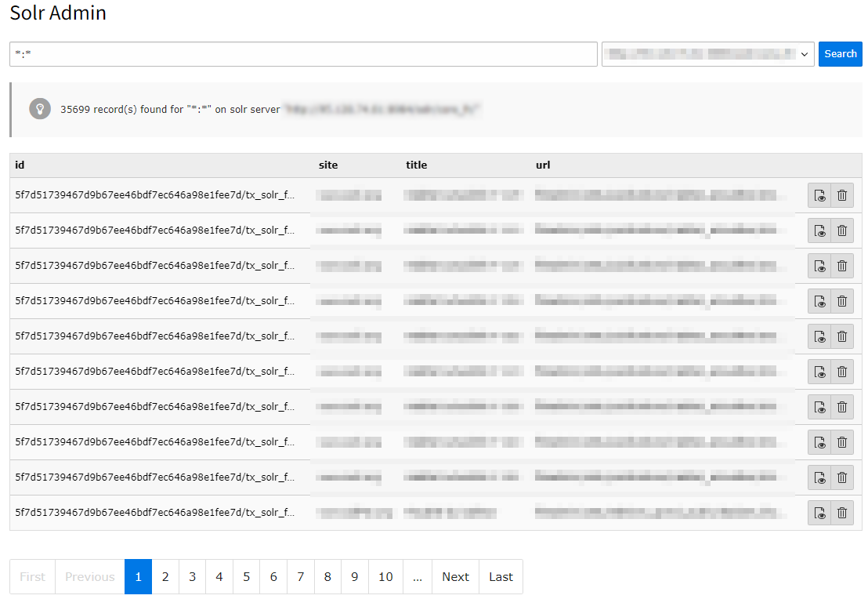The height and width of the screenshot is (599, 868).
Task: Delete the record in the last result row
Action: coord(842,513)
